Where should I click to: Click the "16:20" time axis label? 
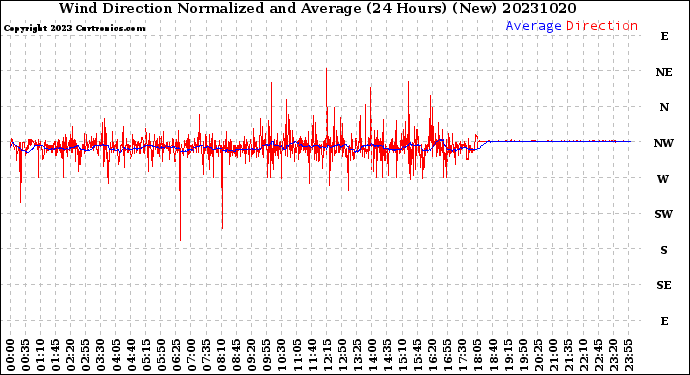433,355
